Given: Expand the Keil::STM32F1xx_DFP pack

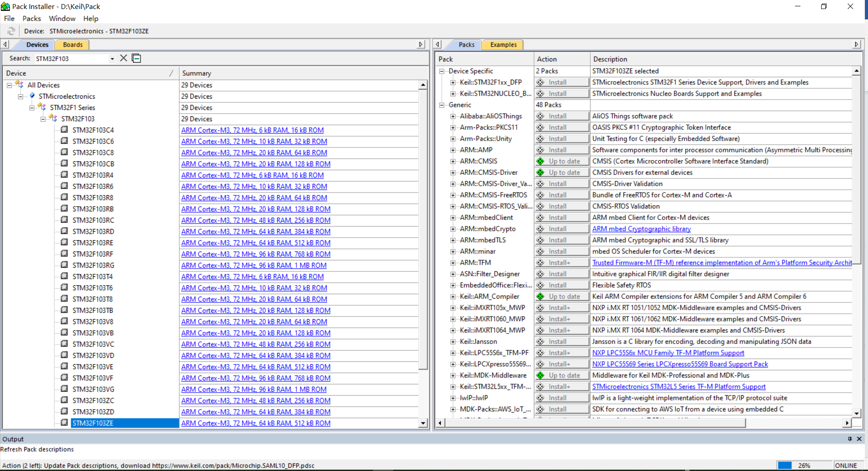Looking at the screenshot, I should click(453, 82).
